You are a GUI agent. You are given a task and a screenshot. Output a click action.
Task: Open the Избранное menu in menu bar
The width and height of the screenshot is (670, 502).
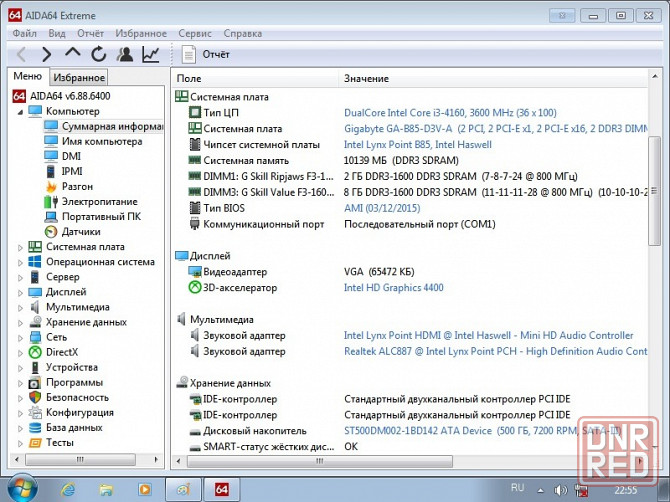click(141, 33)
